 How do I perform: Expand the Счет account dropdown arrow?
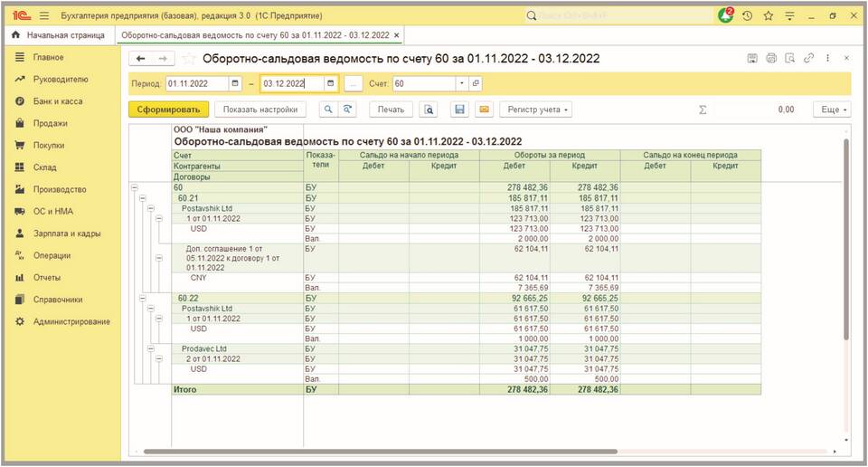point(461,83)
